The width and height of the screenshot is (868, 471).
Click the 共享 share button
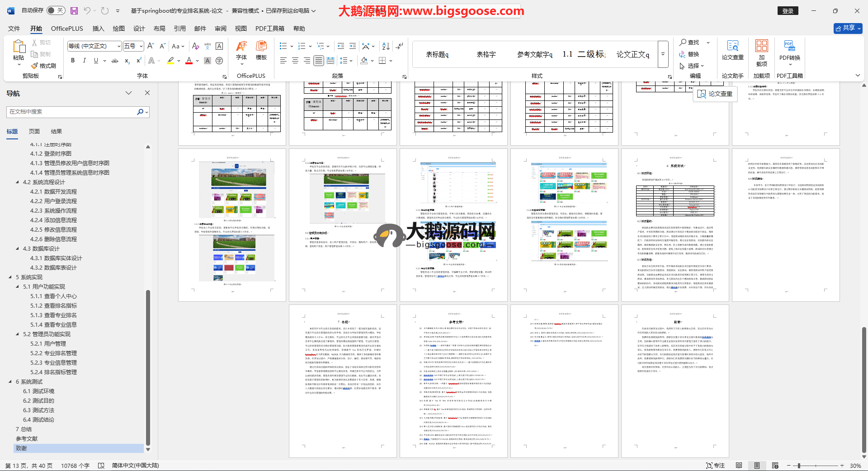[848, 29]
